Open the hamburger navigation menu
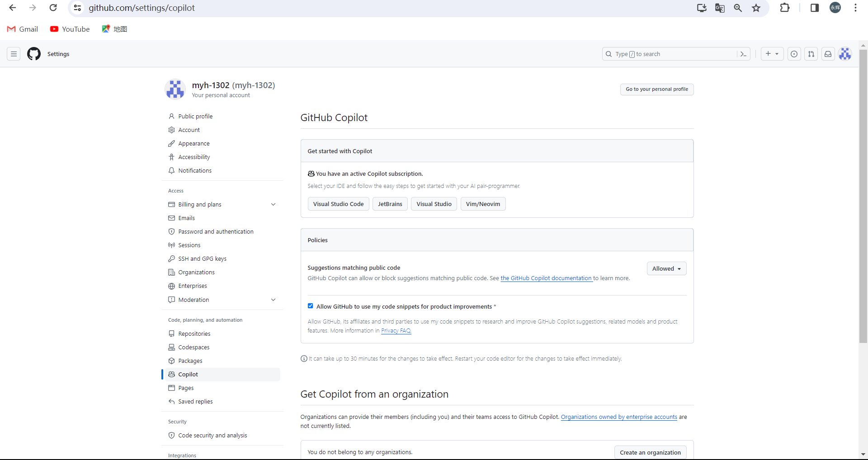The height and width of the screenshot is (460, 868). tap(14, 54)
